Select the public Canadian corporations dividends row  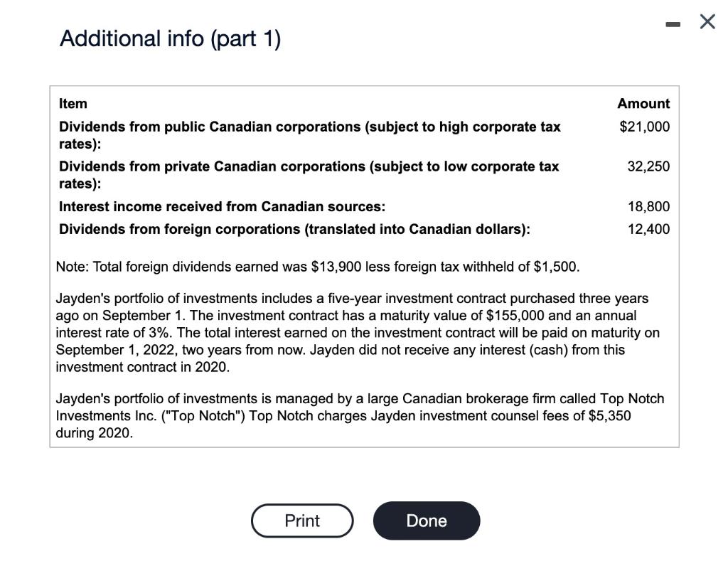(x=310, y=134)
